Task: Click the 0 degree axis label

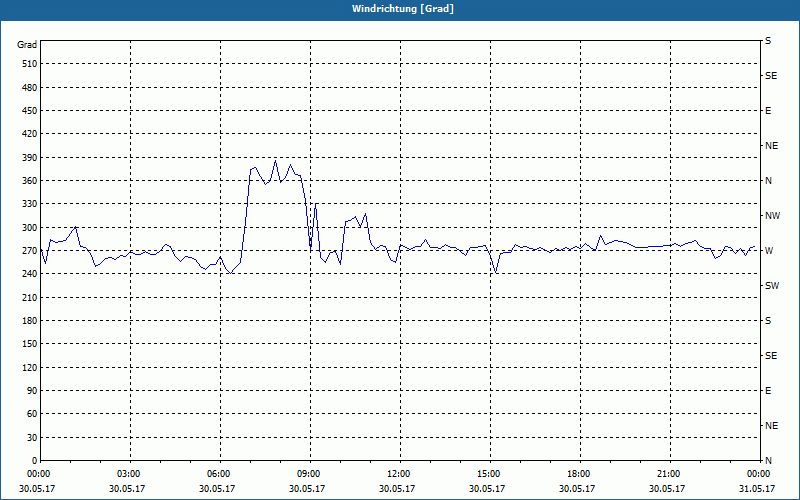Action: [34, 461]
